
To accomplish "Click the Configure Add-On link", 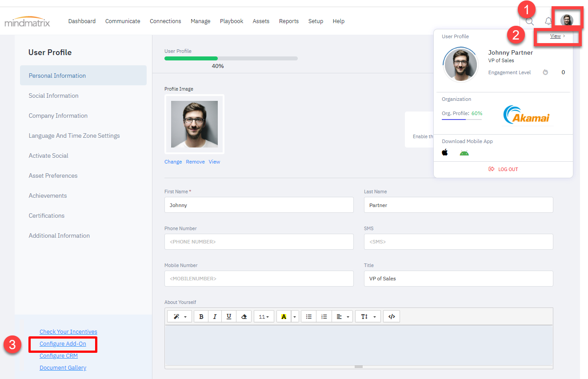I will click(x=63, y=344).
